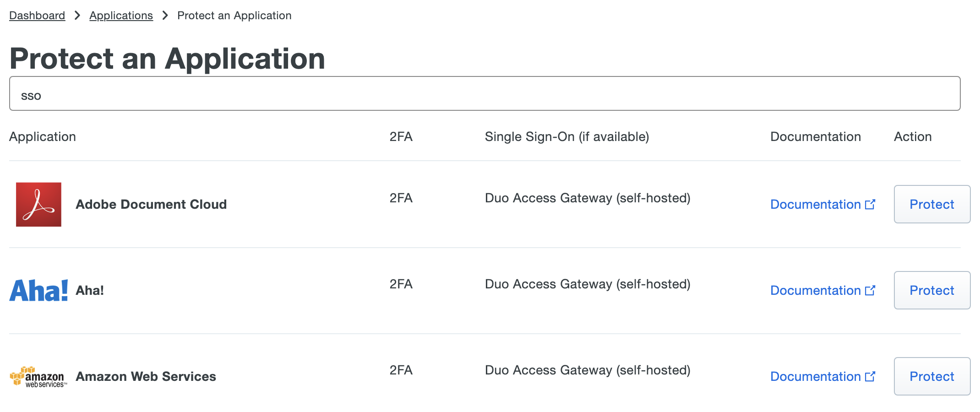Click the Protect an Application page title

(168, 58)
